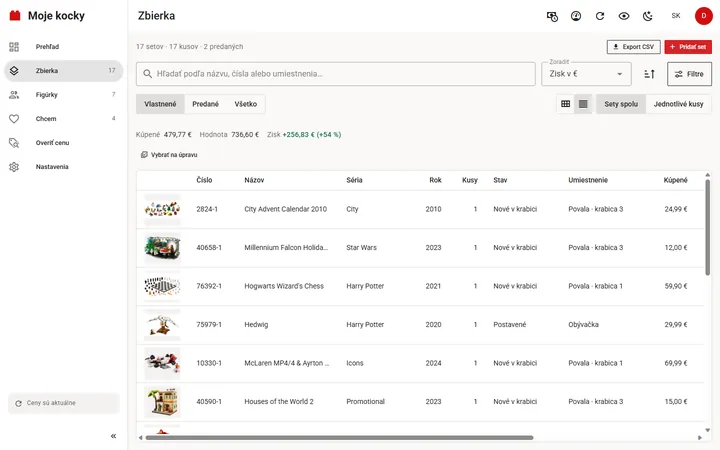The height and width of the screenshot is (450, 720).
Task: Click the Overiť cenu price tag icon
Action: coord(14,143)
